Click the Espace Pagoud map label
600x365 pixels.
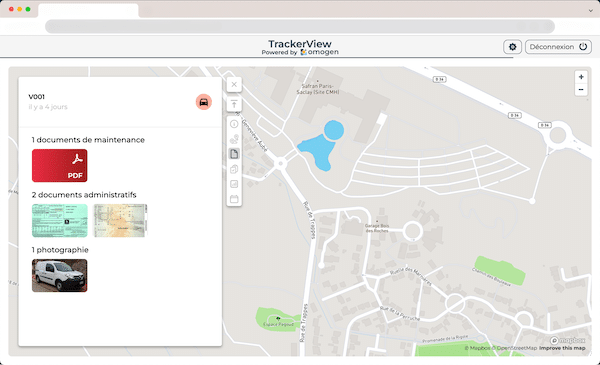[279, 324]
